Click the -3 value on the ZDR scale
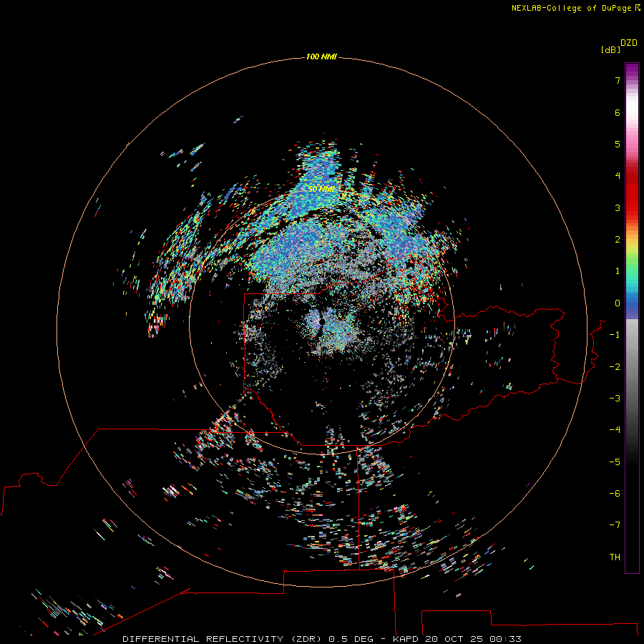This screenshot has height=644, width=644. point(615,399)
